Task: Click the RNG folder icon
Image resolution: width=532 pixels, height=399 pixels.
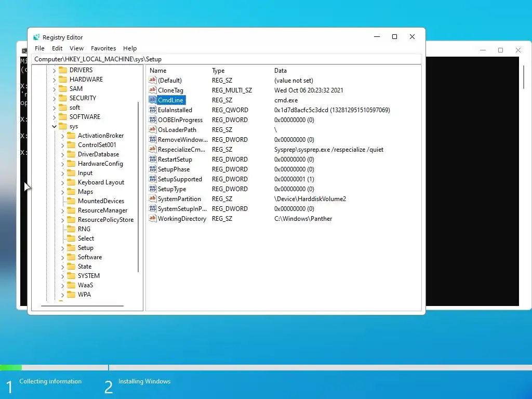Action: tap(71, 229)
